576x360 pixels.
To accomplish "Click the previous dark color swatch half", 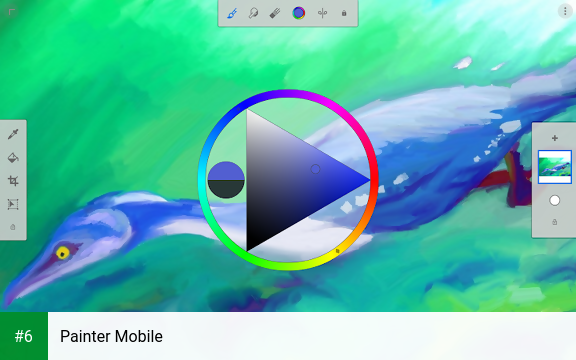I will 226,189.
